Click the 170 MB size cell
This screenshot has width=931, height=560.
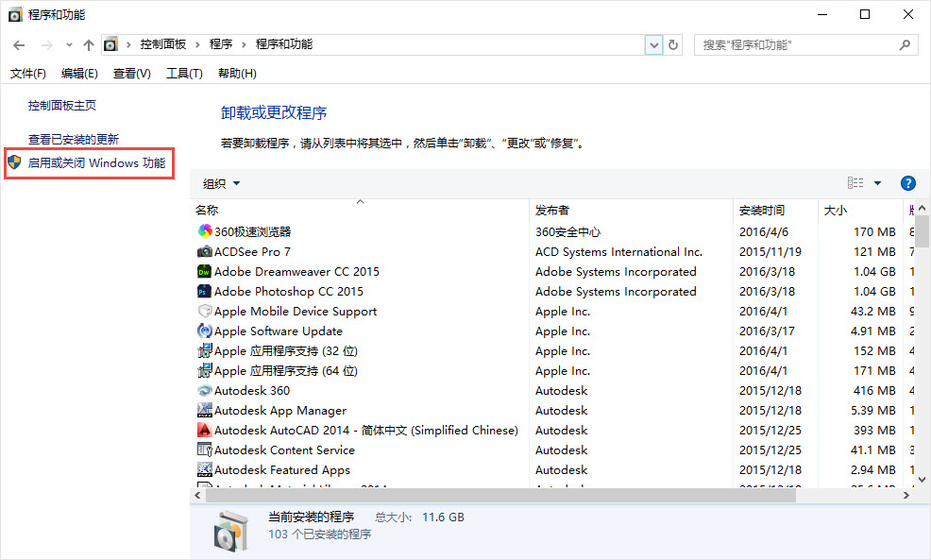pos(874,231)
